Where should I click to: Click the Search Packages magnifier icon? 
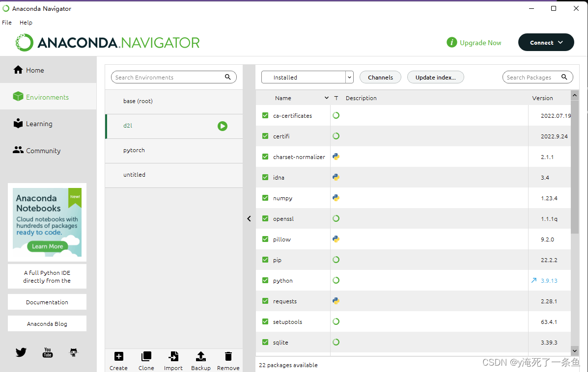tap(564, 77)
